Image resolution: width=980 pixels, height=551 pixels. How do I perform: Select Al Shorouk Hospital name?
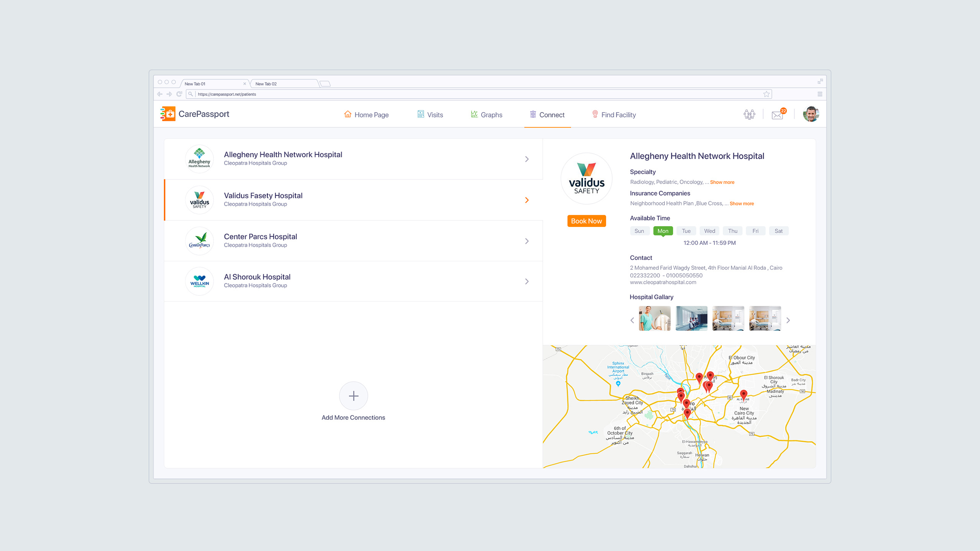257,277
